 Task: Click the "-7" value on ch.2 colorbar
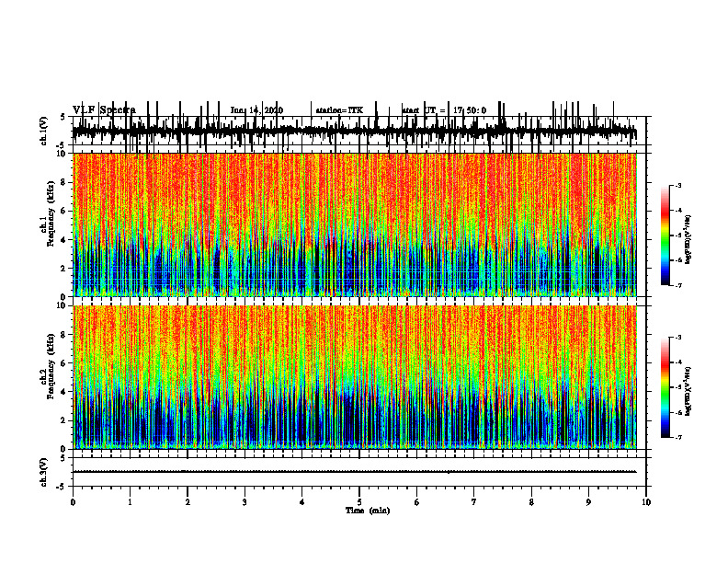click(678, 437)
